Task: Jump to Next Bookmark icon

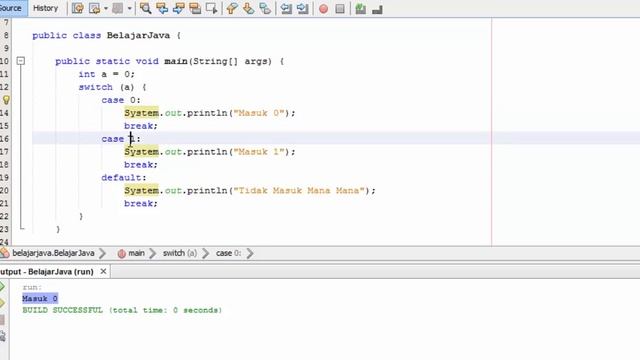Action: click(248, 8)
